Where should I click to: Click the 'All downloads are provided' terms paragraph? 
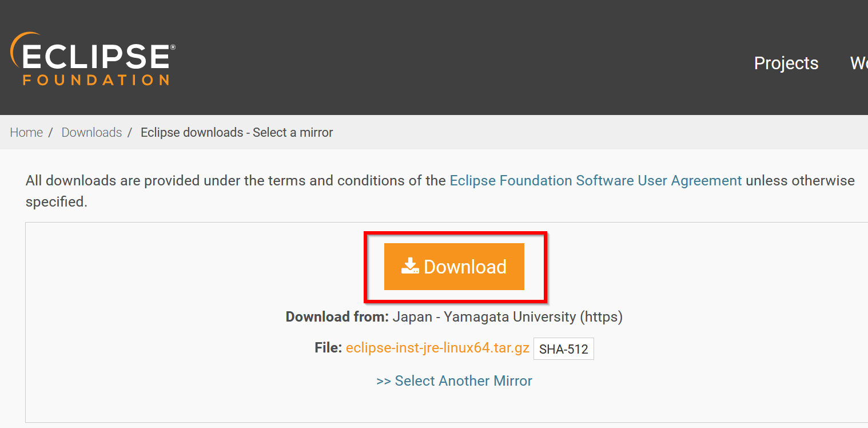440,191
